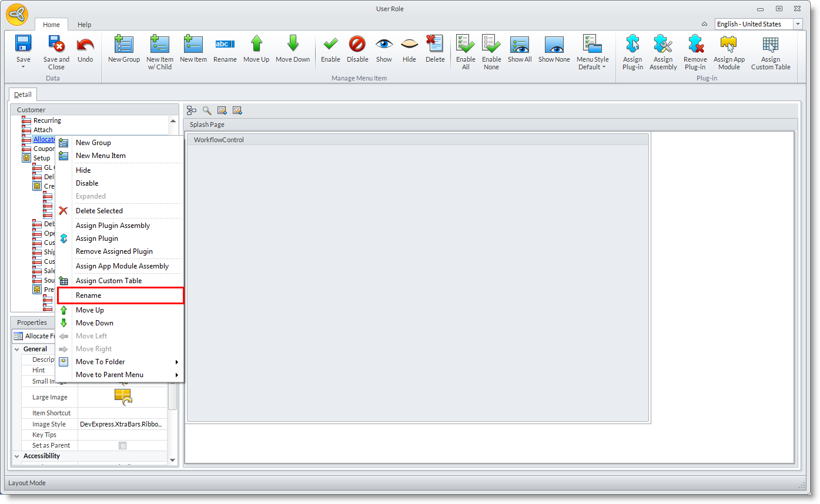Open the language selection dropdown

798,24
